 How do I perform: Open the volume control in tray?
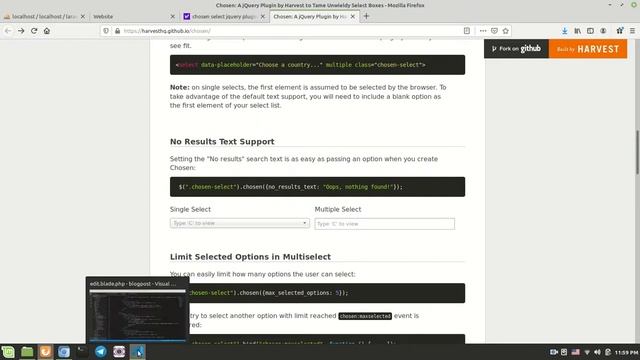click(x=597, y=352)
